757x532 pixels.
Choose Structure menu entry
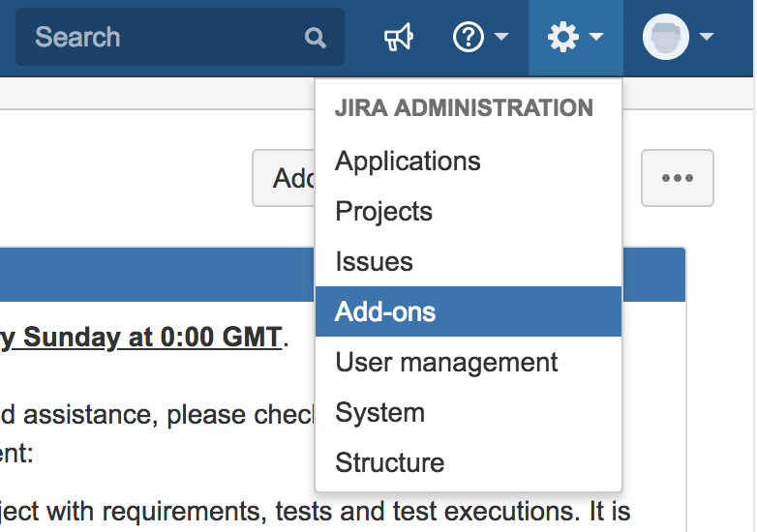pos(468,462)
